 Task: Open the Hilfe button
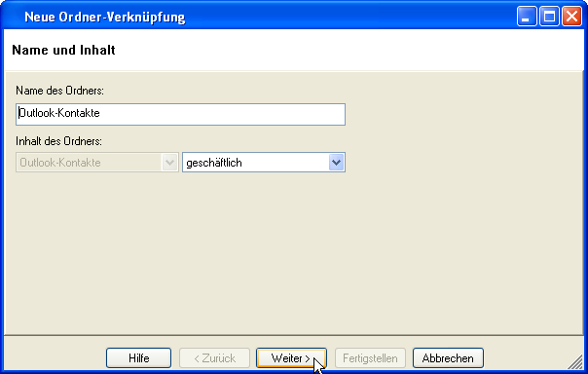point(139,358)
